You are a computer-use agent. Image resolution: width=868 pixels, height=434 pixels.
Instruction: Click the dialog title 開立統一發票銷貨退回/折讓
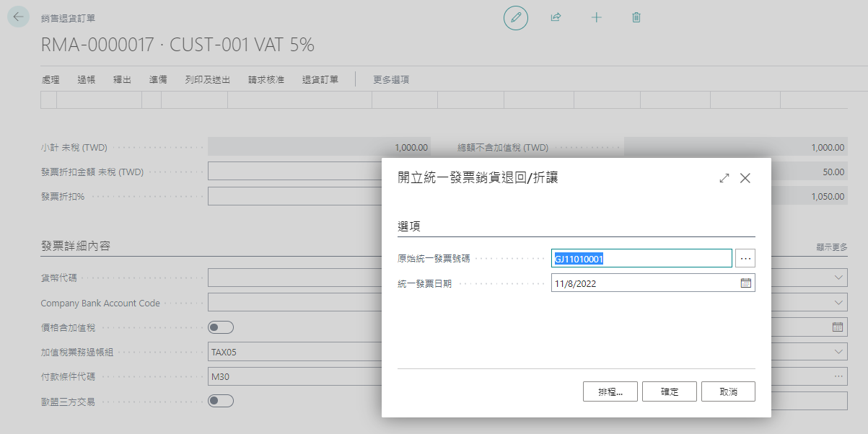(x=478, y=178)
